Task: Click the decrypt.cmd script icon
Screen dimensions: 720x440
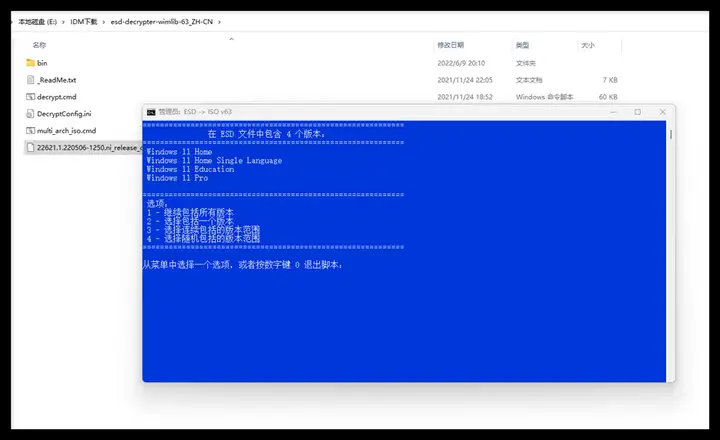Action: 30,96
